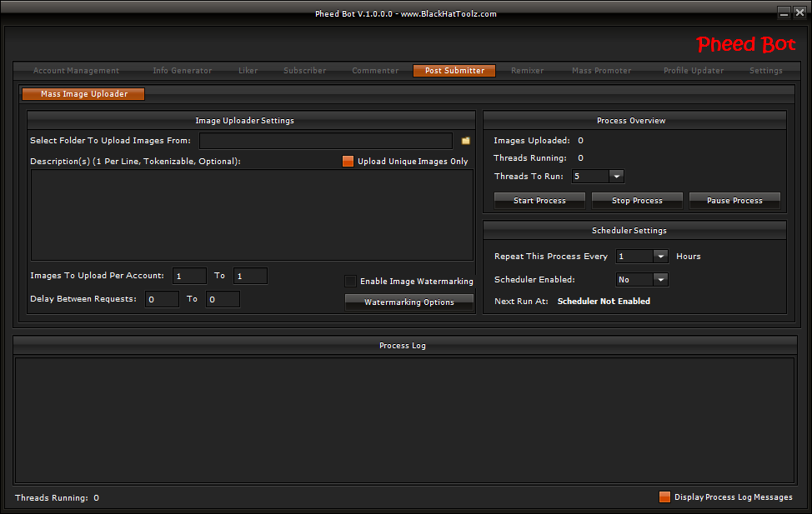Click 'Select Folder To Upload Images From:' label
The image size is (812, 514).
110,141
